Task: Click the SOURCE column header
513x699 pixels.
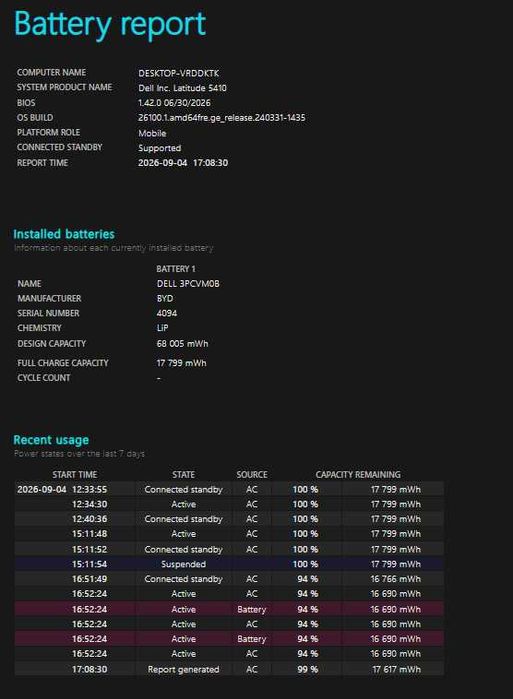Action: (252, 474)
